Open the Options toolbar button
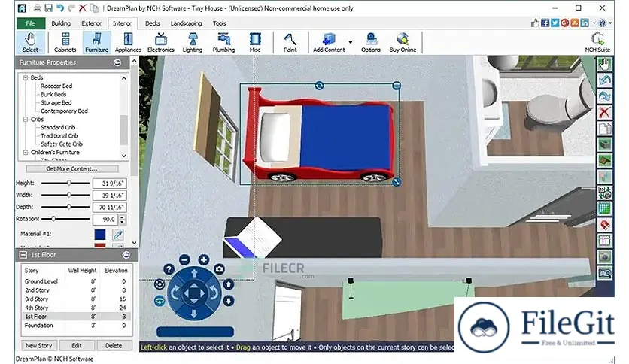The height and width of the screenshot is (364, 629). (371, 43)
